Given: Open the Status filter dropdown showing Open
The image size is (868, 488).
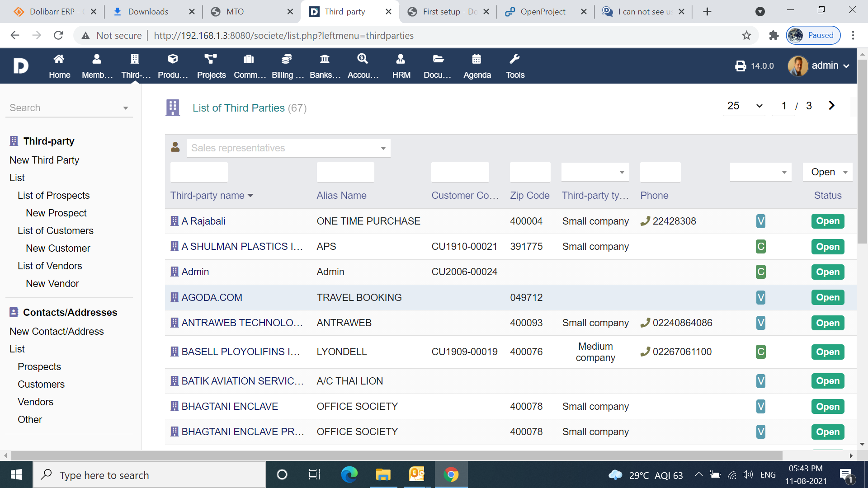Looking at the screenshot, I should click(827, 172).
